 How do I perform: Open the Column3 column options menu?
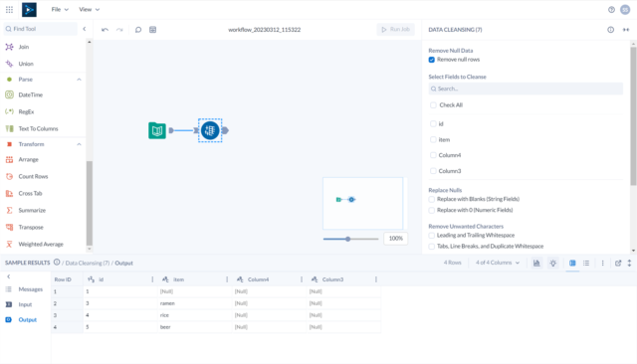pyautogui.click(x=376, y=279)
